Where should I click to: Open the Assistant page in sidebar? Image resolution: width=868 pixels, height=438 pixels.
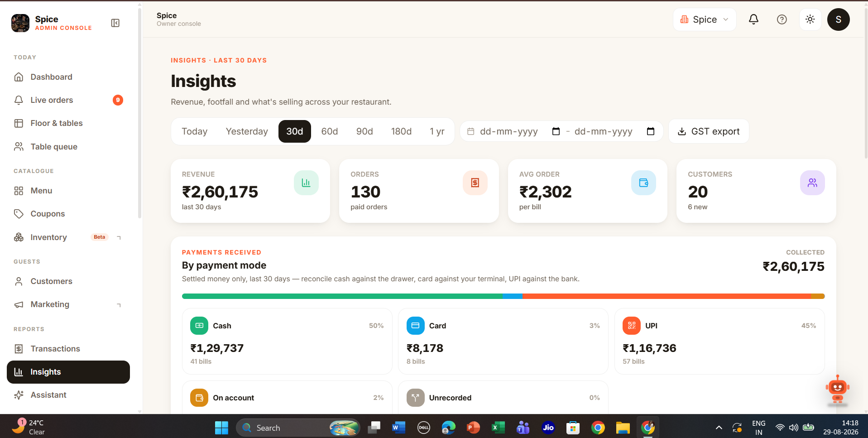pos(68,395)
